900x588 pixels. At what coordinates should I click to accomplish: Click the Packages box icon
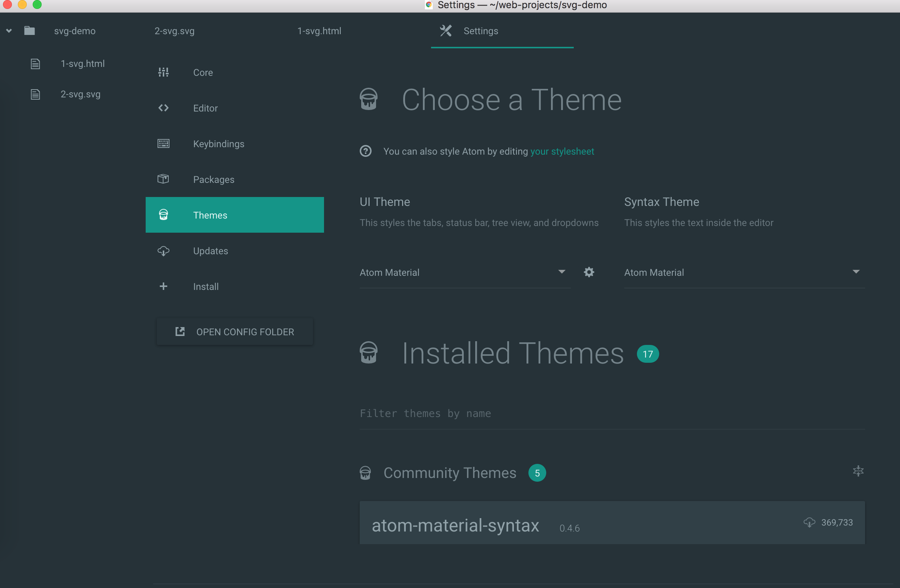tap(164, 179)
